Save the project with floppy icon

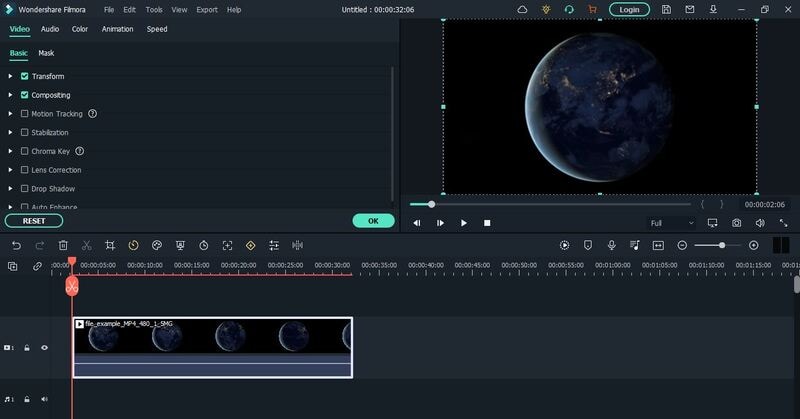tap(666, 9)
